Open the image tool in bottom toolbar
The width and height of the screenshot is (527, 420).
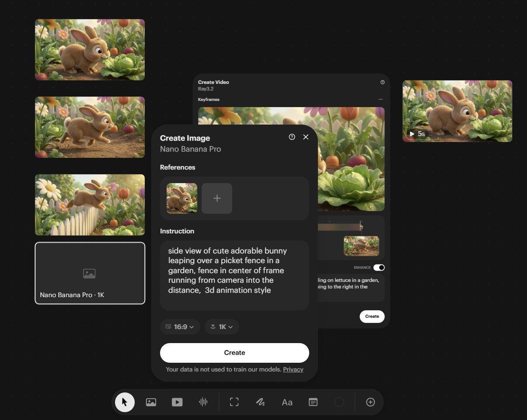pyautogui.click(x=151, y=402)
